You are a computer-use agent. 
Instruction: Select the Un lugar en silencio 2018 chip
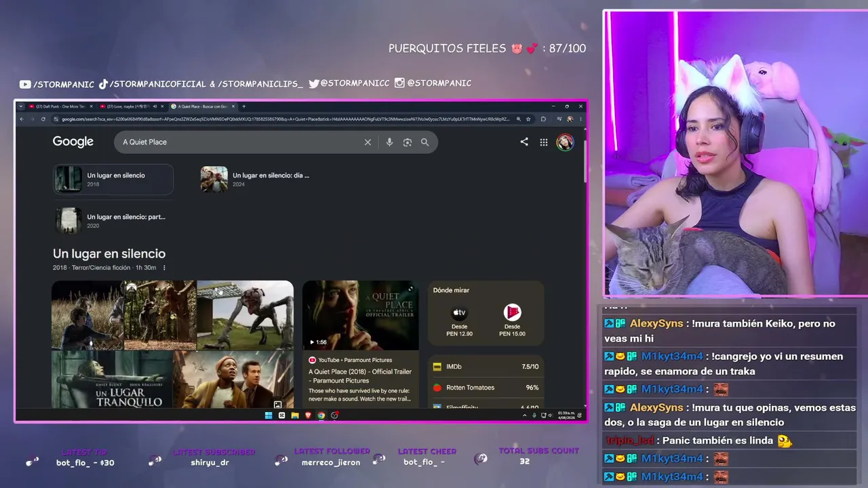point(113,180)
